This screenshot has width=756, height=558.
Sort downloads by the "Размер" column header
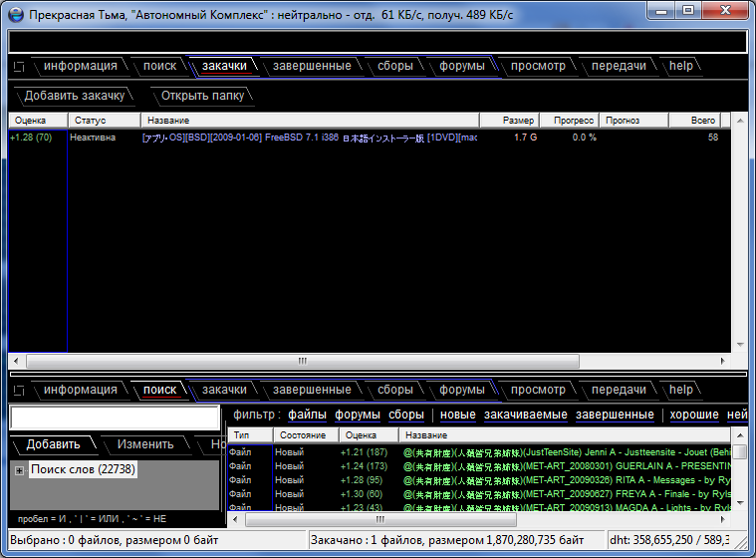tap(517, 121)
